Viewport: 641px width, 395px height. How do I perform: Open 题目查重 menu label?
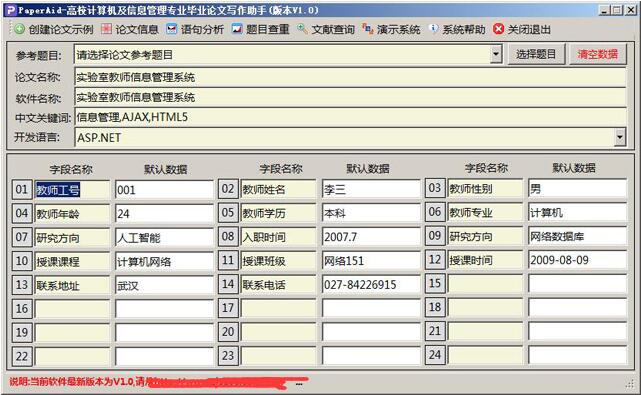point(267,29)
